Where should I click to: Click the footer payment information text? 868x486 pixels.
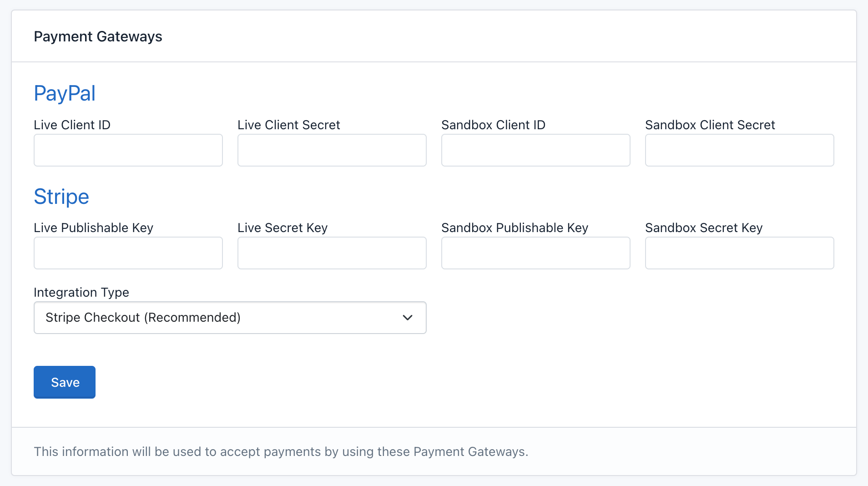[x=281, y=451]
